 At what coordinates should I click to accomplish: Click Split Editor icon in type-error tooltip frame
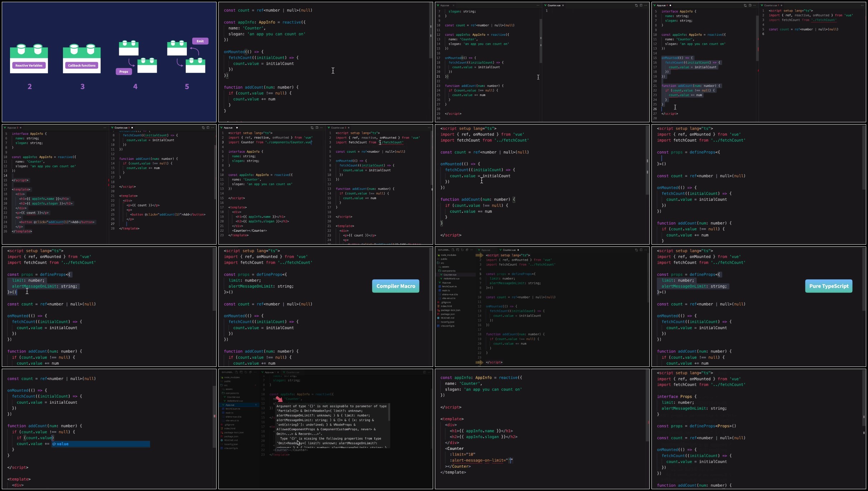[425, 372]
